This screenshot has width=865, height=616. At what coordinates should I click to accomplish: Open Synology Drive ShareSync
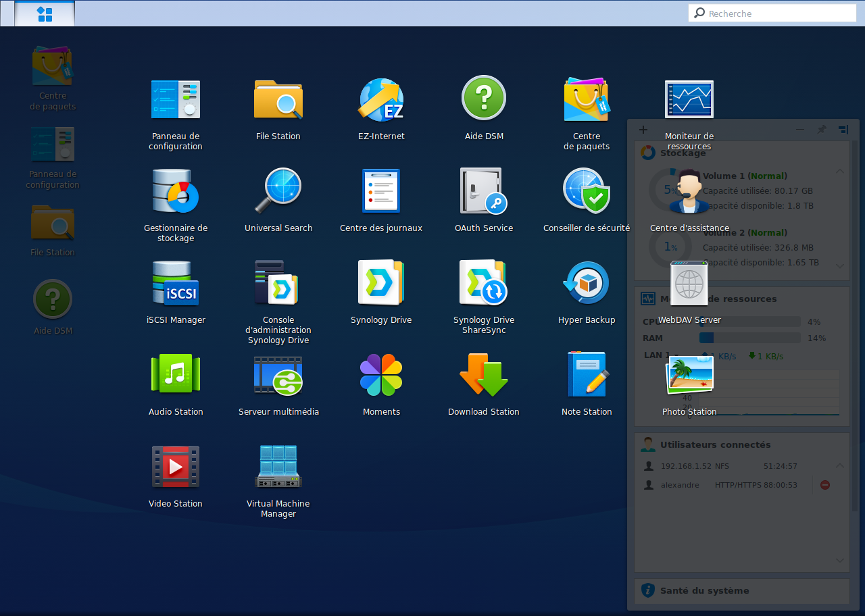[484, 284]
